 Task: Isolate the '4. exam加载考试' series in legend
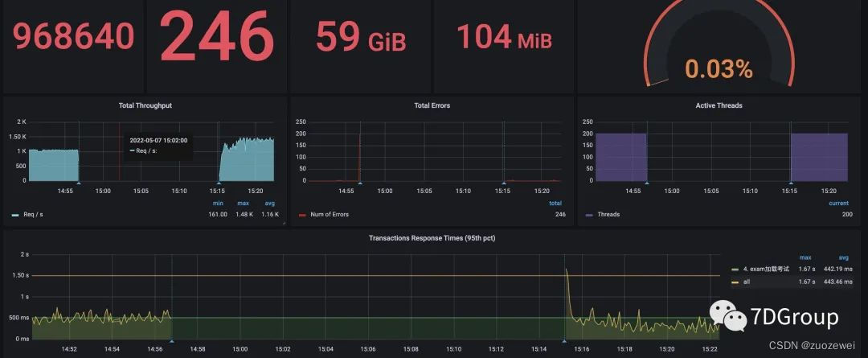point(766,269)
